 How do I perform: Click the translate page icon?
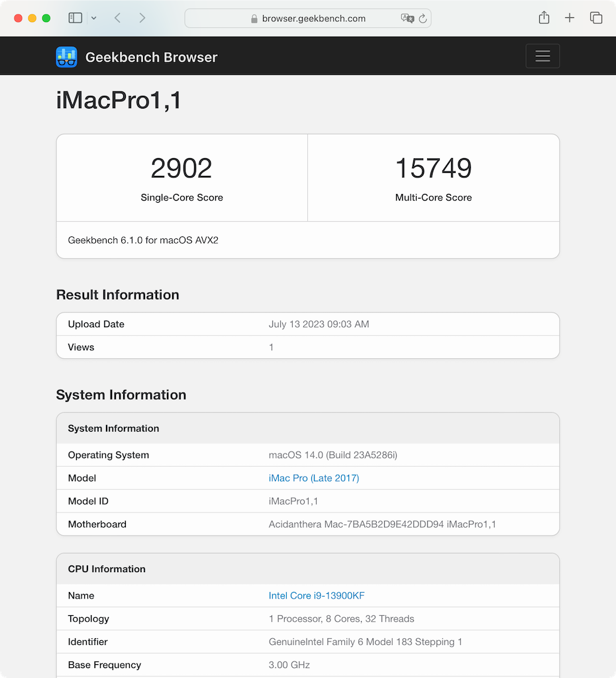click(407, 18)
